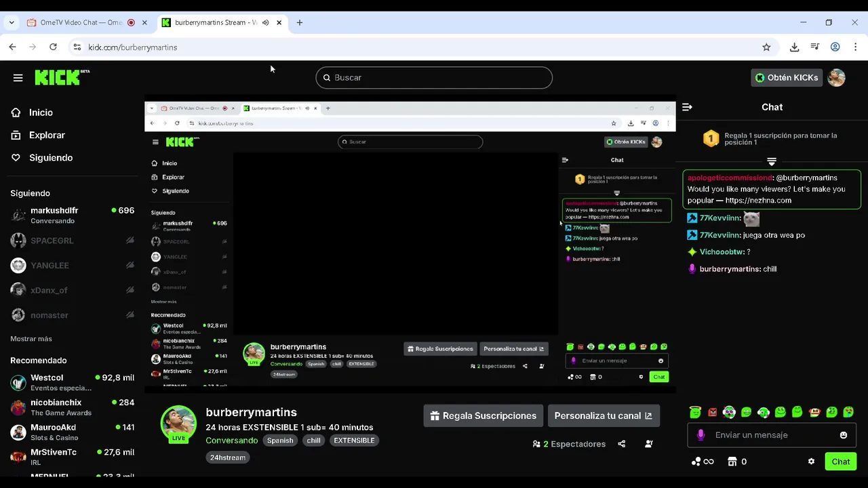The height and width of the screenshot is (488, 868).
Task: Expand the Mostrar más link
Action: [31, 339]
